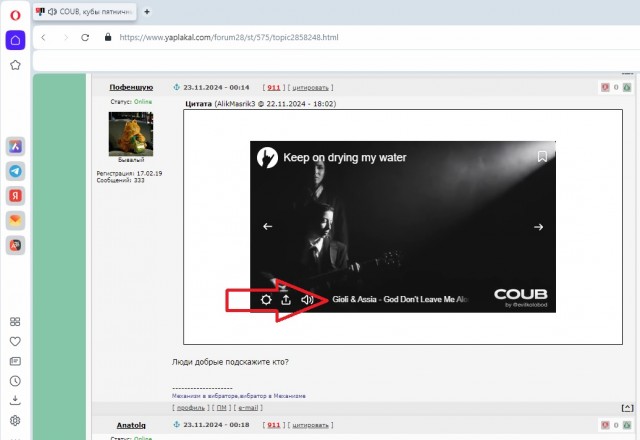Go to the previous coub with left arrow
This screenshot has width=640, height=440.
click(267, 226)
